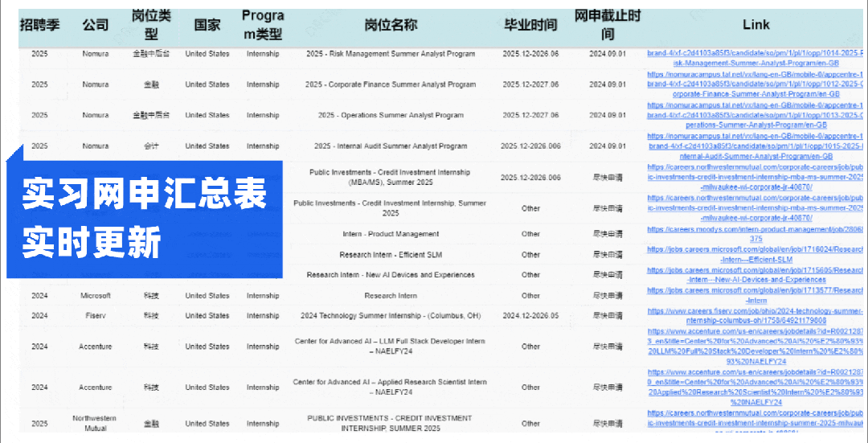Click '2025 - Operations Summer Analyst Program' cell
Screen dimensions: 868x443
391,115
